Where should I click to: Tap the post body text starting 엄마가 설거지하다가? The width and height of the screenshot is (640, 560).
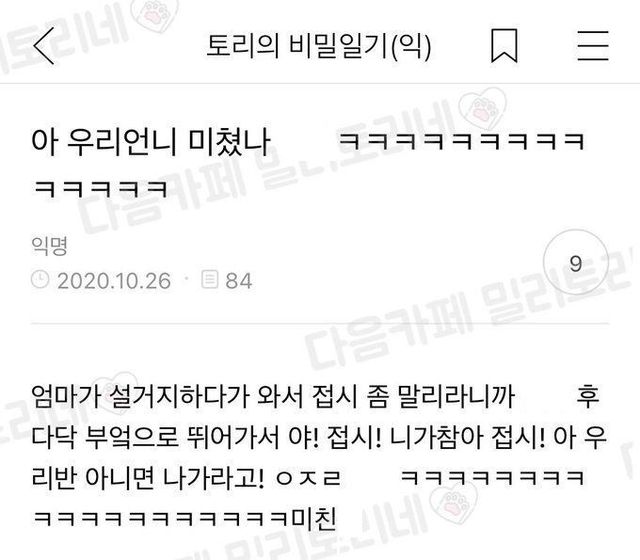(x=319, y=457)
